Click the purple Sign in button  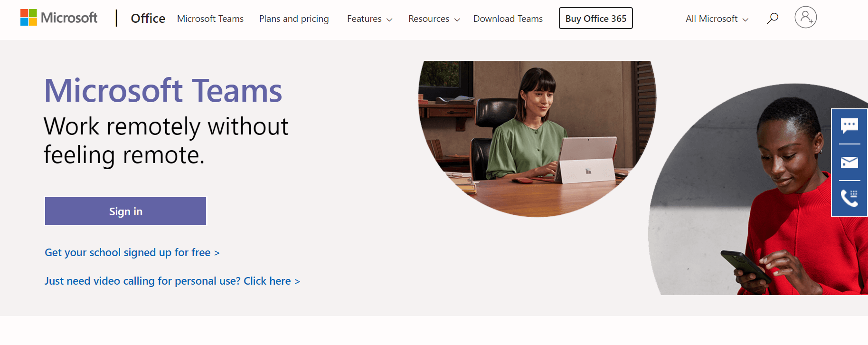tap(125, 211)
